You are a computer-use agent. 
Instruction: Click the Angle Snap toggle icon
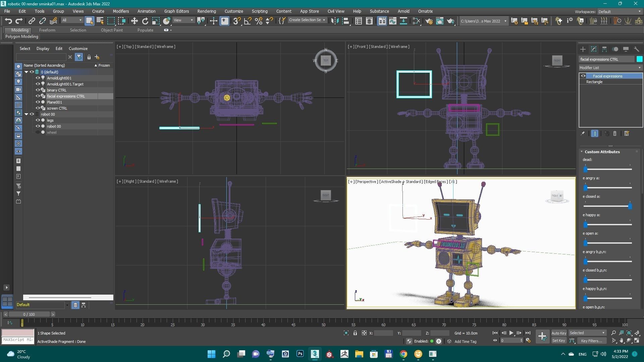[x=248, y=21]
